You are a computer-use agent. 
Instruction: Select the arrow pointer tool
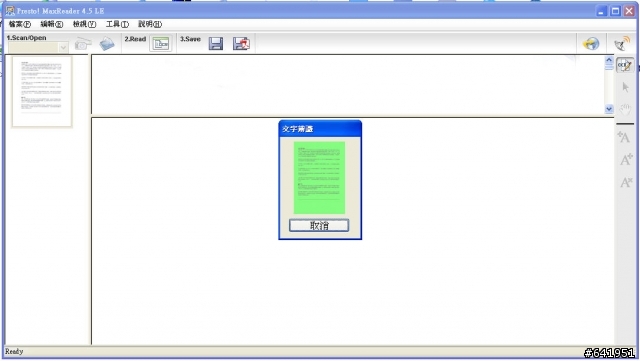click(x=625, y=87)
